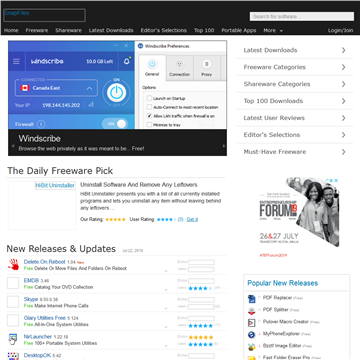Open the Skype title link
This screenshot has height=360, width=360.
(31, 299)
